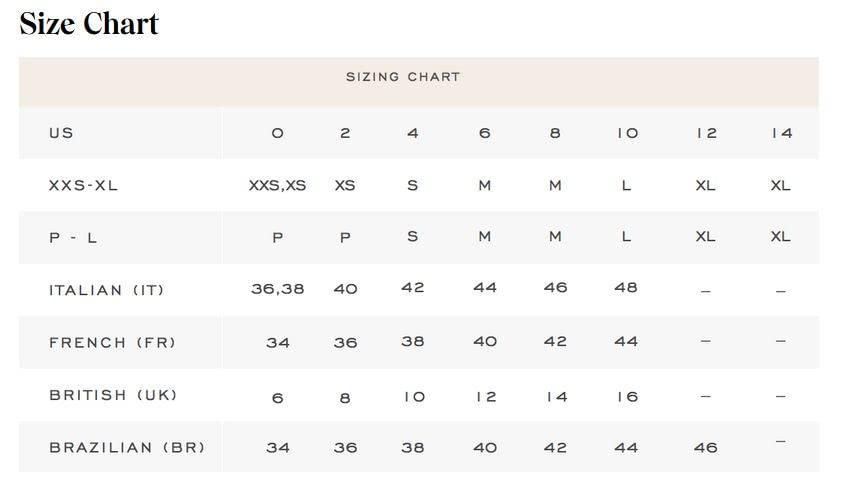The height and width of the screenshot is (485, 841).
Task: Select the SIZING CHART table header
Action: tap(403, 77)
